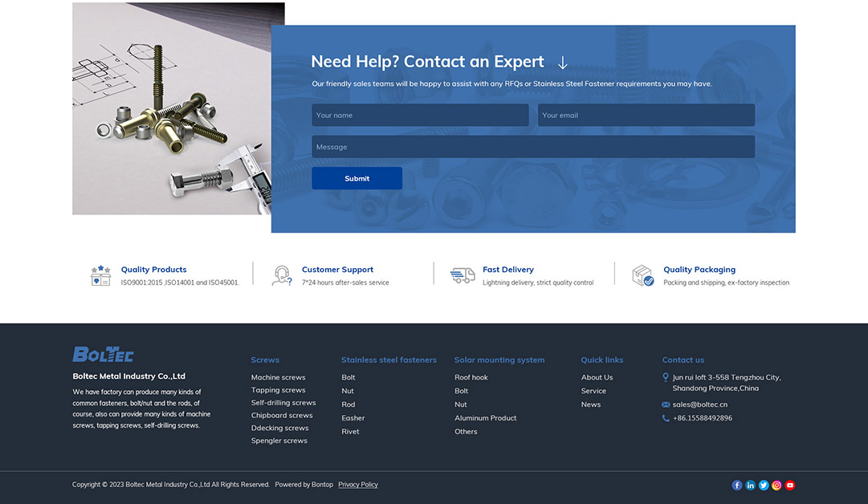Go to About Us quick link

[x=597, y=377]
